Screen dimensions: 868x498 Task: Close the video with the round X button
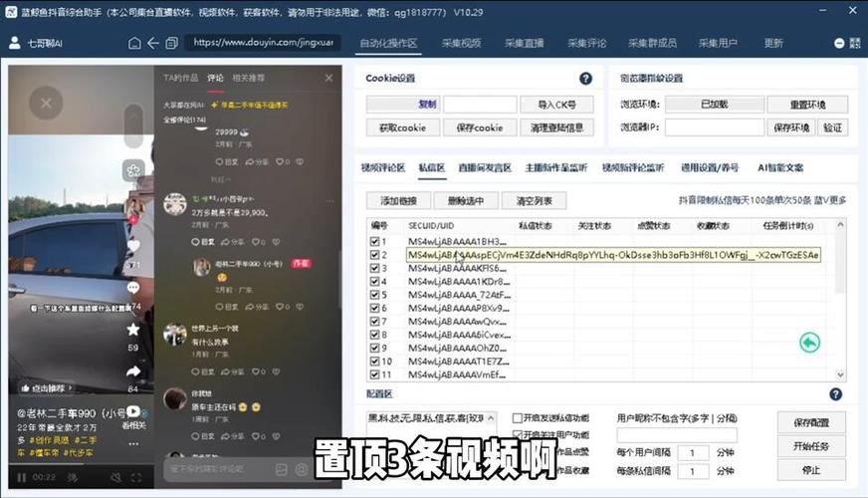(46, 103)
